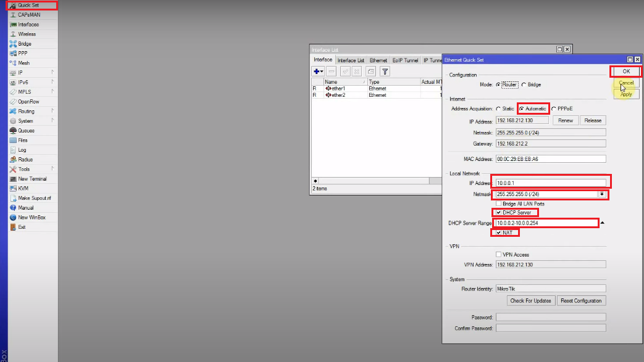Switch to the Interface List tab

[351, 60]
